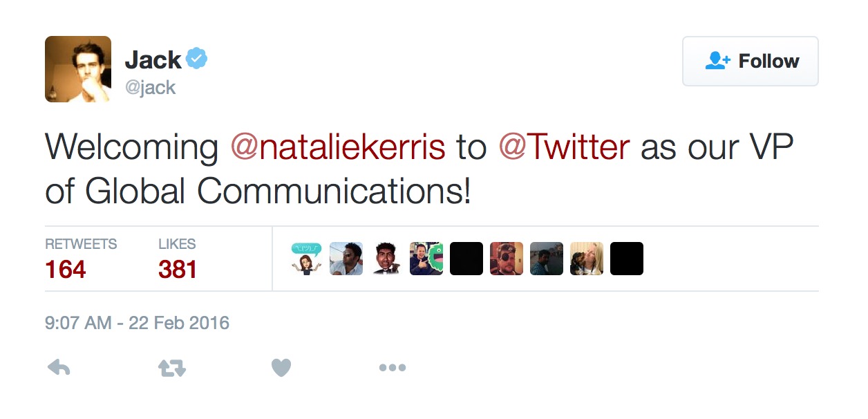
Task: Click the first black square liker avatar
Action: (x=466, y=259)
